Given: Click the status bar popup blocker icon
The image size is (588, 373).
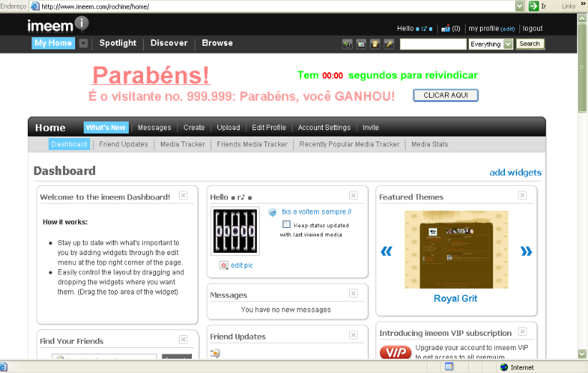Looking at the screenshot, I should (449, 367).
